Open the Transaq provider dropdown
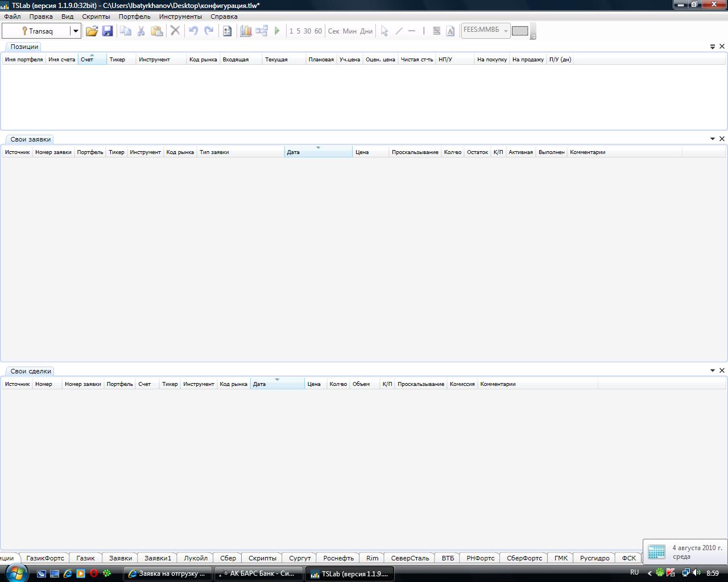Viewport: 728px width, 582px height. pyautogui.click(x=75, y=31)
